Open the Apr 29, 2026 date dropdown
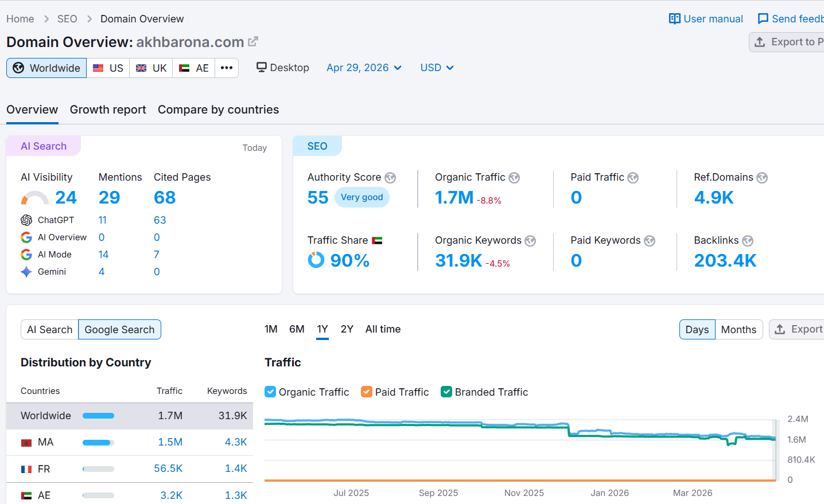The height and width of the screenshot is (504, 824). [x=364, y=68]
